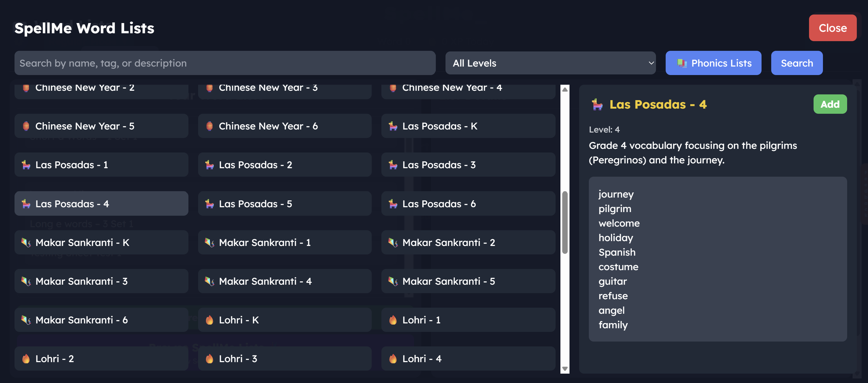The width and height of the screenshot is (868, 383).
Task: Click the piñata icon beside Las Posadas - 6
Action: (393, 204)
